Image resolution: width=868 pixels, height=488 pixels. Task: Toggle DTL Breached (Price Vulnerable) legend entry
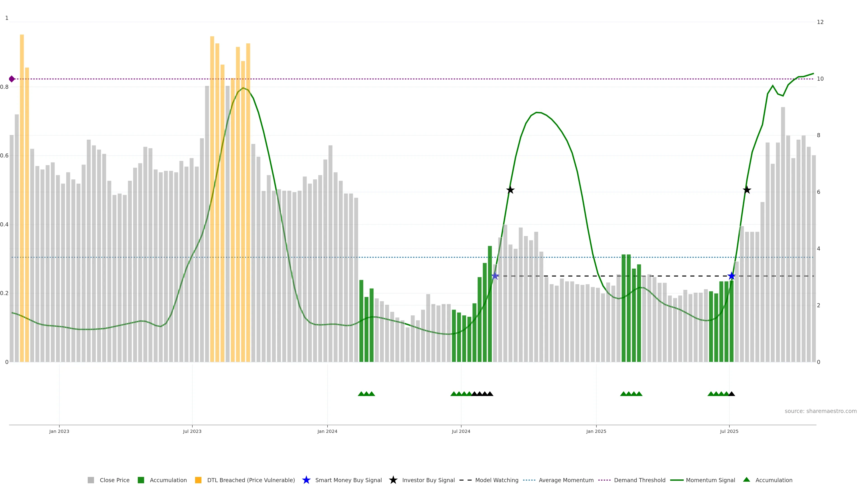pos(251,480)
